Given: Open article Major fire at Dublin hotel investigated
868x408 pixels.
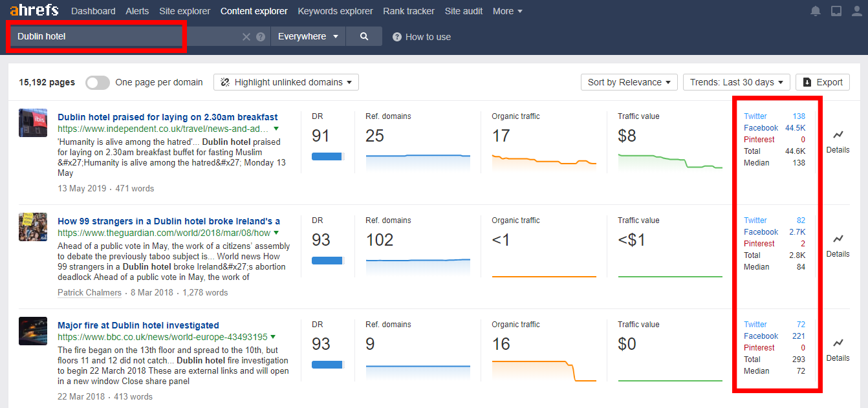Looking at the screenshot, I should [x=138, y=325].
